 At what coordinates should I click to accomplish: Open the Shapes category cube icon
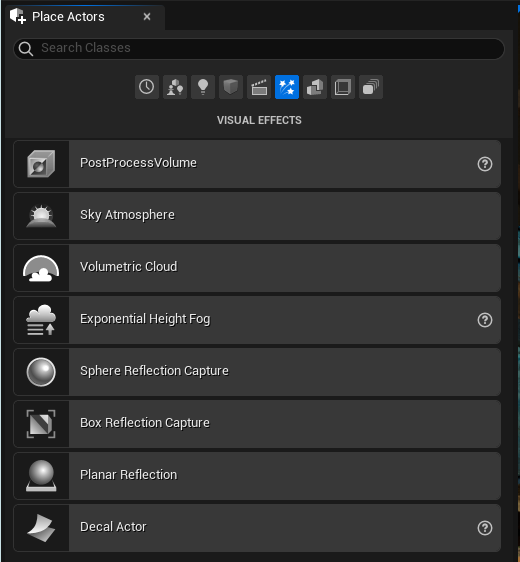pos(231,87)
